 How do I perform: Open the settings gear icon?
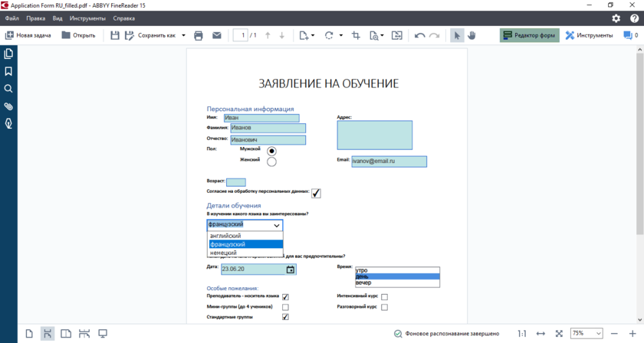click(x=616, y=18)
